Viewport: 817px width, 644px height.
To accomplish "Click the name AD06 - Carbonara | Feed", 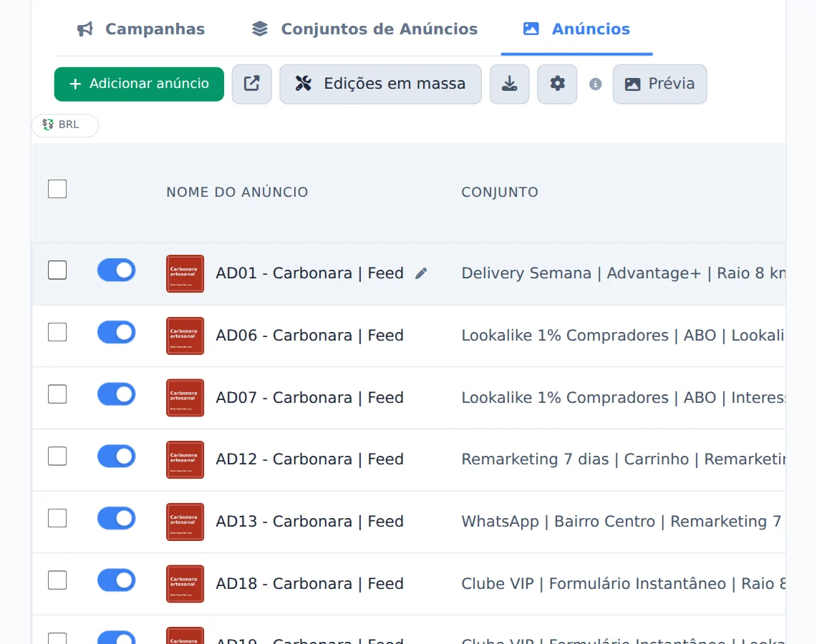I will (x=309, y=336).
